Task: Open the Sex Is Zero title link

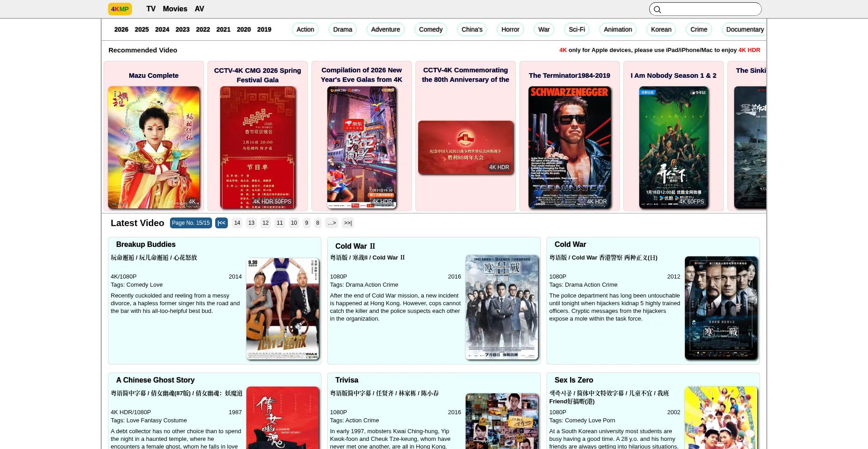Action: (574, 380)
